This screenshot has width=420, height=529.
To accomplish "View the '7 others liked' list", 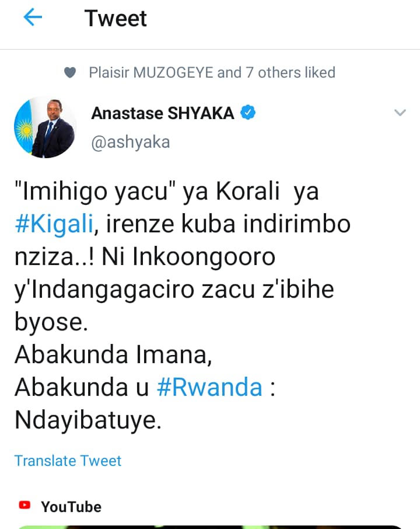I will pyautogui.click(x=290, y=72).
